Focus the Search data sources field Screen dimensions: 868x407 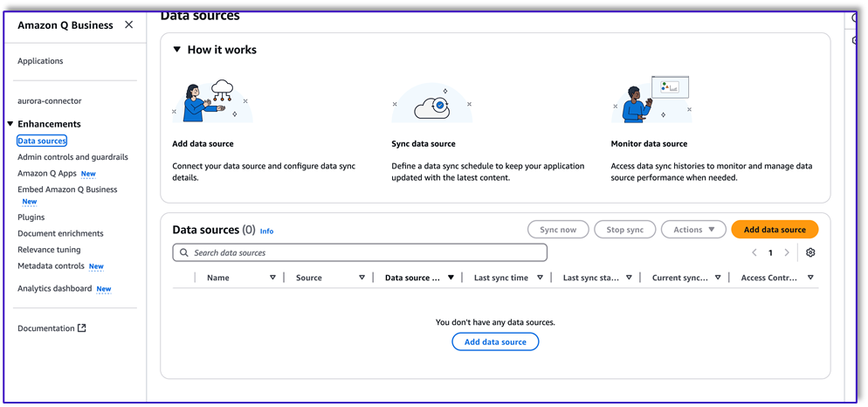360,252
